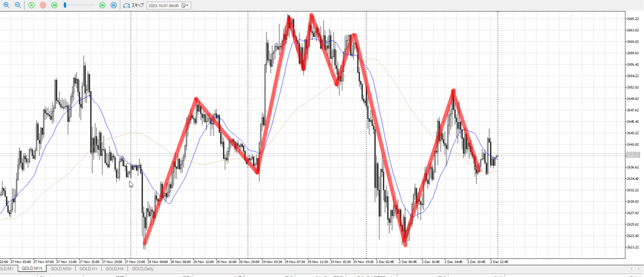
Task: Click the chart shift triangle marker
Action: pos(498,12)
